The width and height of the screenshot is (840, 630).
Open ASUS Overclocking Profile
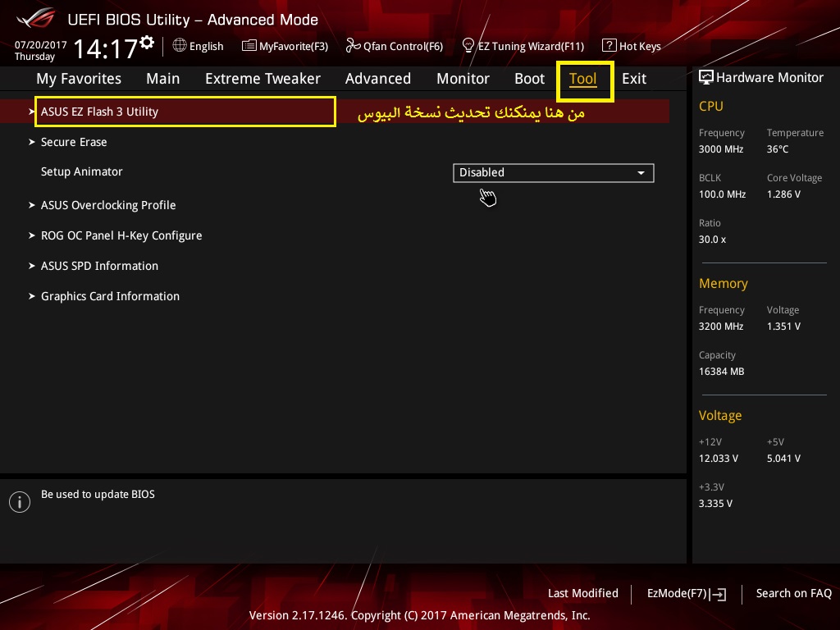point(108,204)
